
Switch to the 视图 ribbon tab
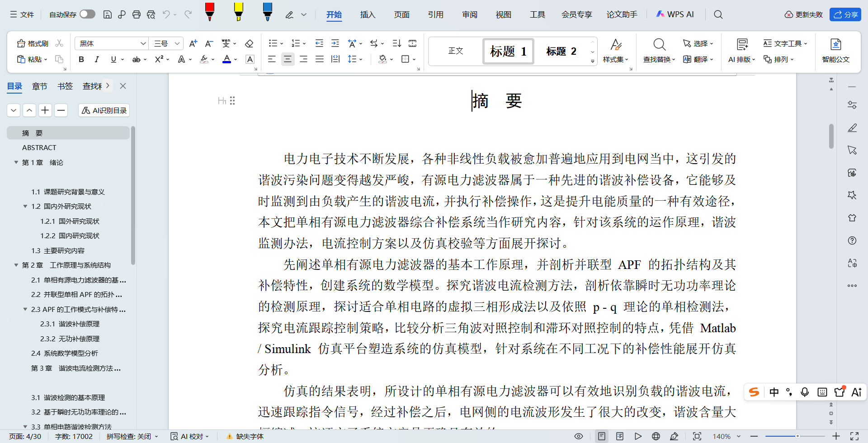point(503,14)
